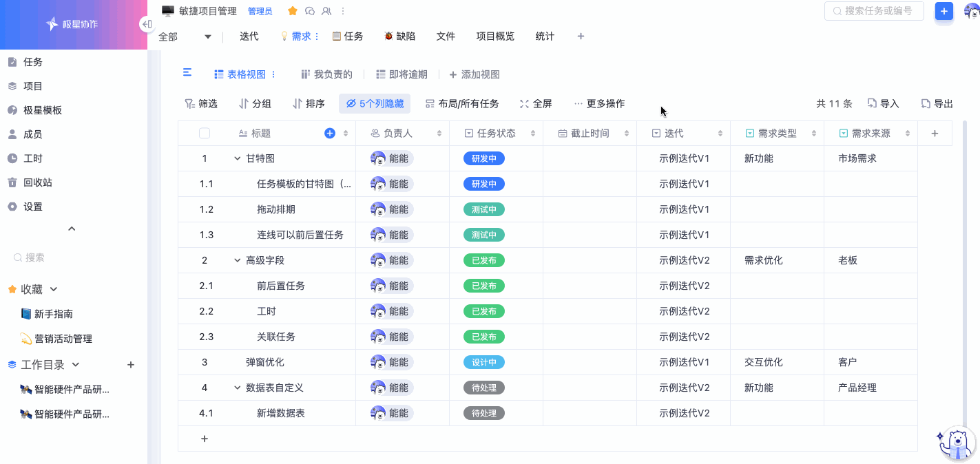Collapse the 高级字段 row
The height and width of the screenshot is (464, 980).
[238, 260]
